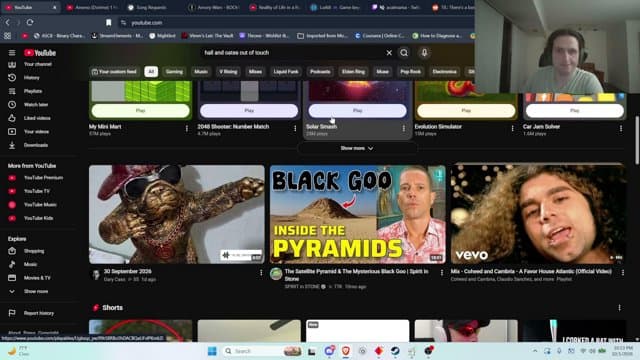This screenshot has height=360, width=640.
Task: Click the search magnifier button
Action: (x=404, y=53)
